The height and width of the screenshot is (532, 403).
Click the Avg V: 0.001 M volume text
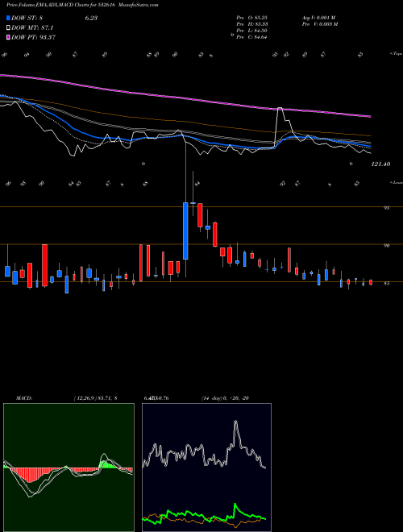click(319, 18)
